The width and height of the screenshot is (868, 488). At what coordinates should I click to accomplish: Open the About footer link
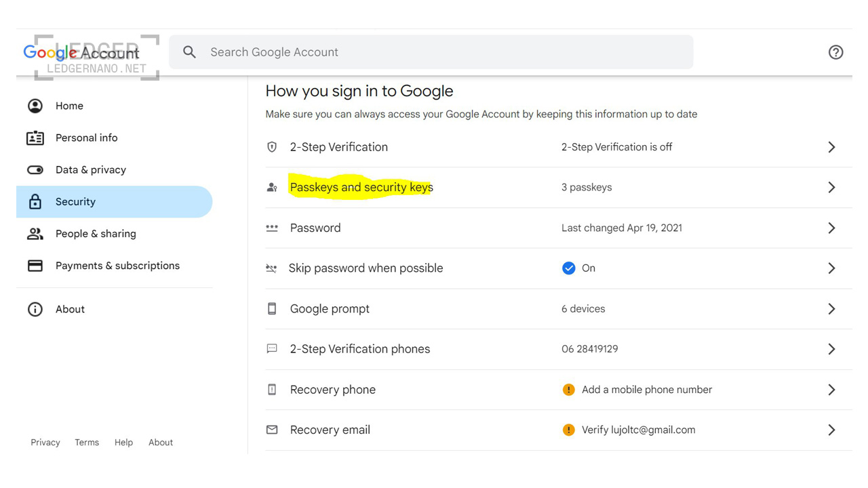click(x=161, y=443)
